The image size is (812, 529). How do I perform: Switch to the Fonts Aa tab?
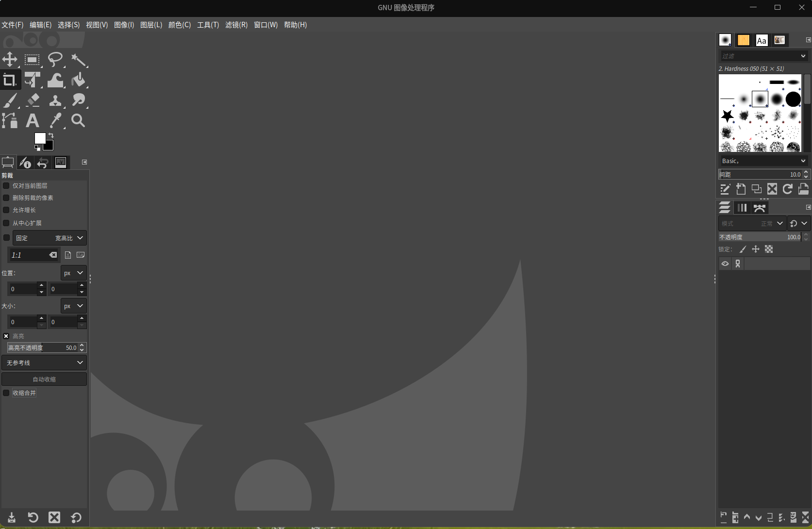762,40
